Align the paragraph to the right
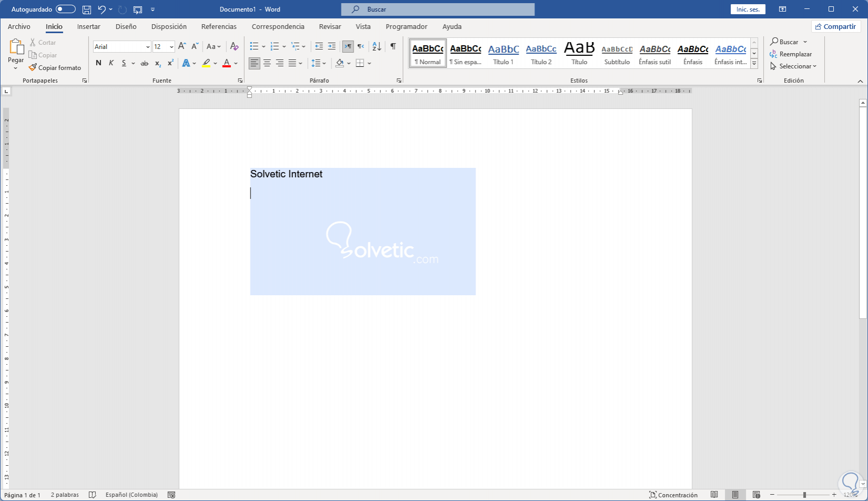868x501 pixels. pos(280,63)
